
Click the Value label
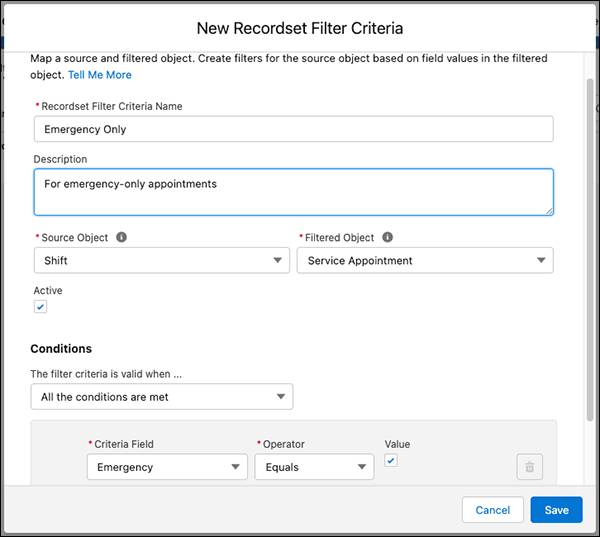pos(397,444)
